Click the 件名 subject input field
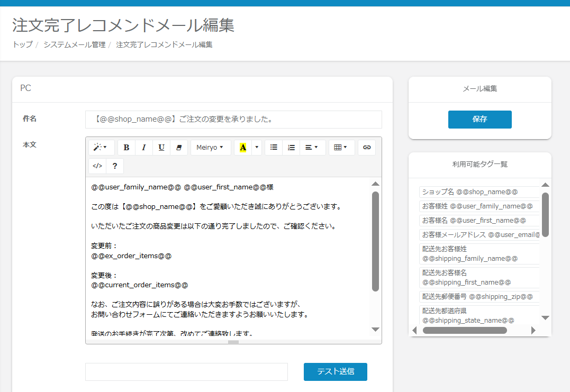Screen dimensions: 570x392 (233, 120)
